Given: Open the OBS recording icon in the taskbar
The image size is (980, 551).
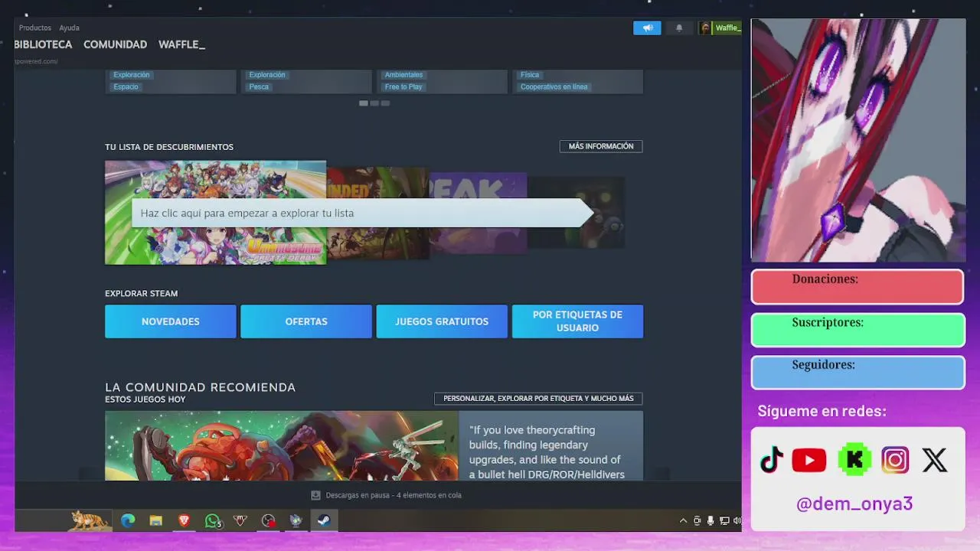Looking at the screenshot, I should (x=268, y=520).
